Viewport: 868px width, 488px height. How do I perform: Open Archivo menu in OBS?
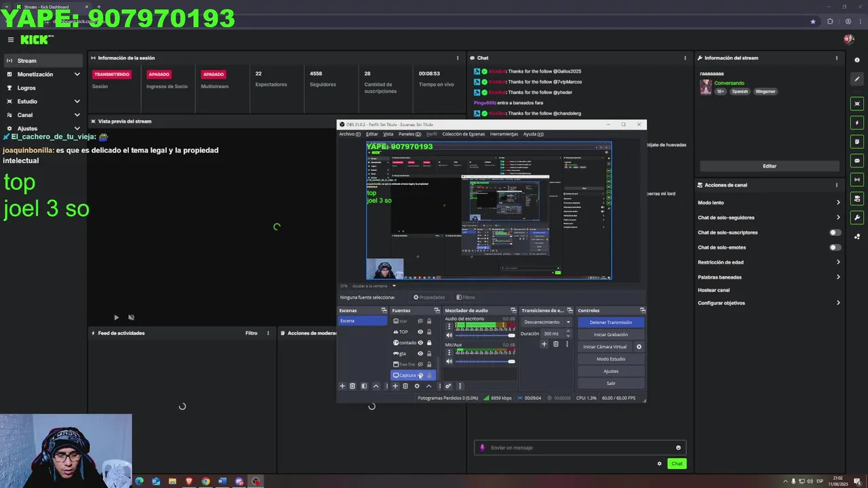[x=349, y=134]
